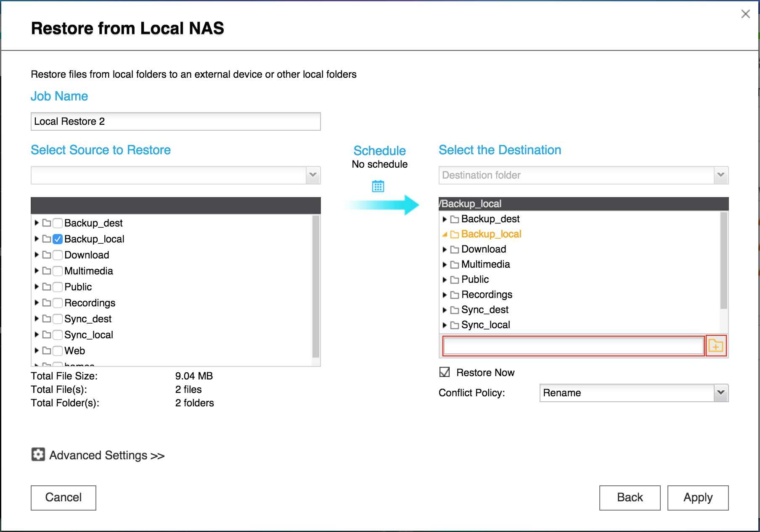The image size is (760, 532).
Task: Click the Recordings folder icon in source tree
Action: coord(47,303)
